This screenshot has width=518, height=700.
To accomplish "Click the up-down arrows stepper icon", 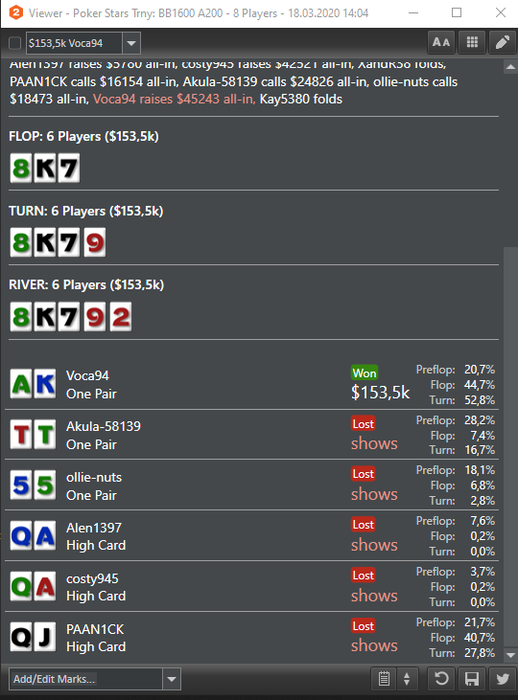I will point(406,679).
